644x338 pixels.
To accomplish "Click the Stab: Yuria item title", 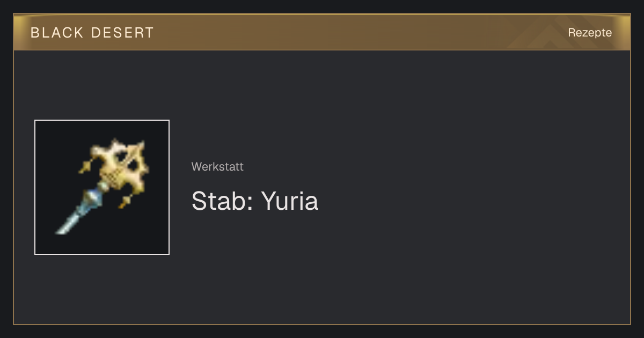I will [255, 201].
